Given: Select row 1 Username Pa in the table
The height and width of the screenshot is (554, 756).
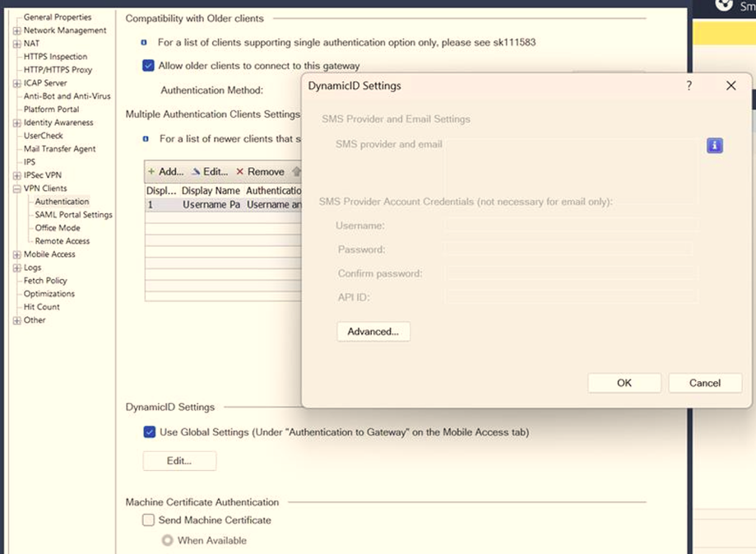Looking at the screenshot, I should pos(223,205).
